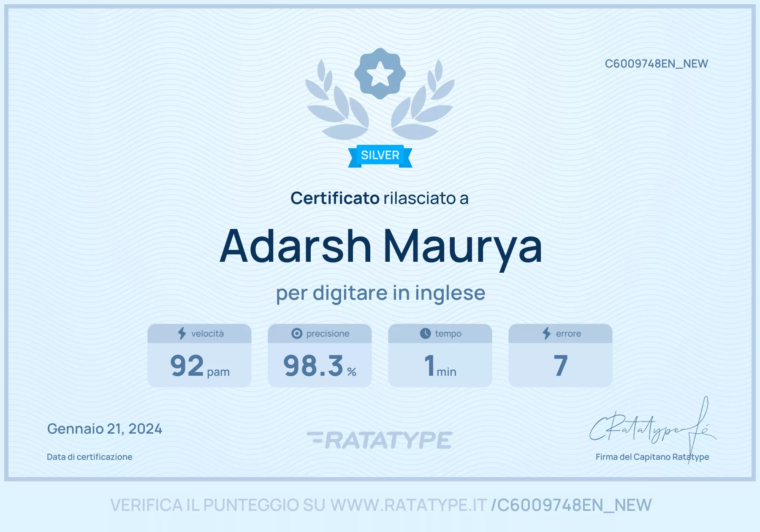Click the 'Firma del Capitano Ratatype' caption

tap(652, 457)
